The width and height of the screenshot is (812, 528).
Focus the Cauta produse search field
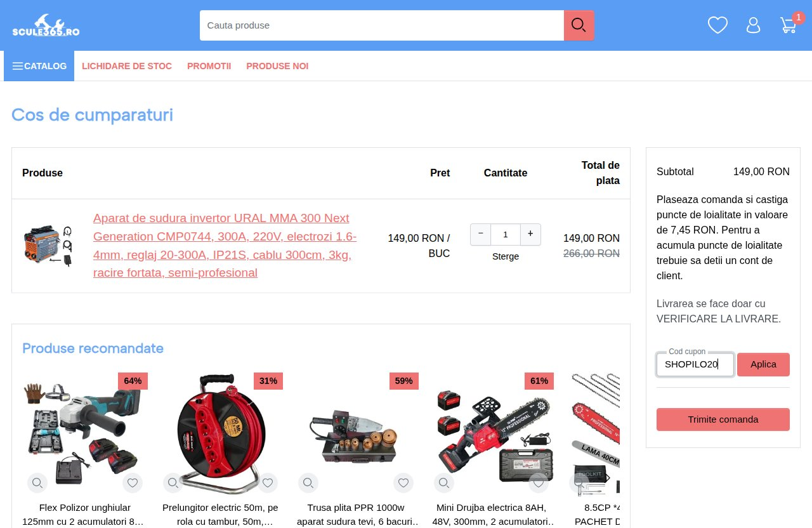pos(382,25)
